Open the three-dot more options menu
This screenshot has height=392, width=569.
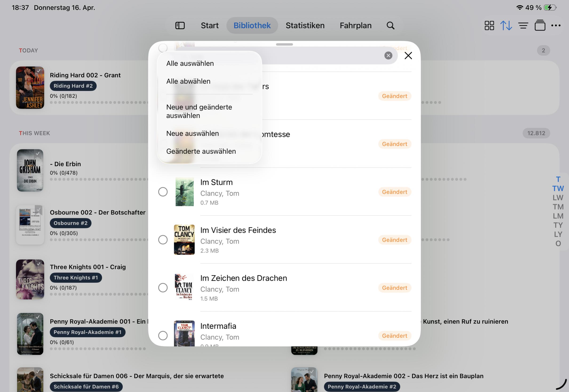556,26
